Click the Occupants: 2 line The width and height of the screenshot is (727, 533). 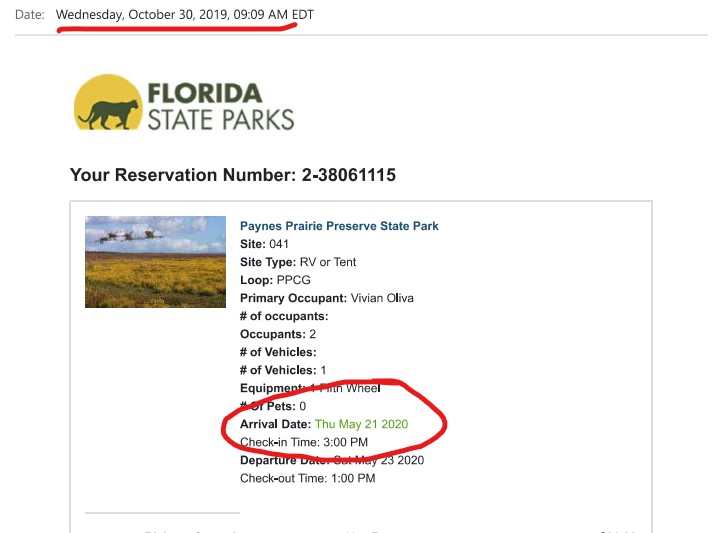pyautogui.click(x=278, y=334)
